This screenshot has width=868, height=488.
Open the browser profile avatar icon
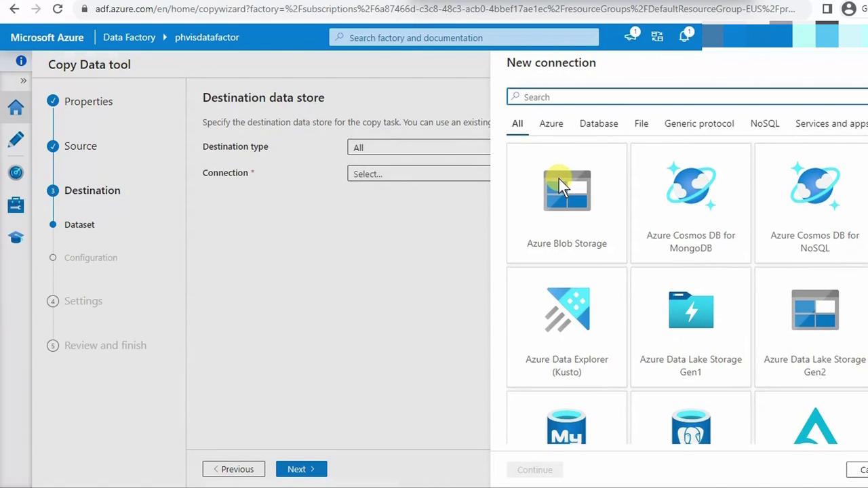849,9
